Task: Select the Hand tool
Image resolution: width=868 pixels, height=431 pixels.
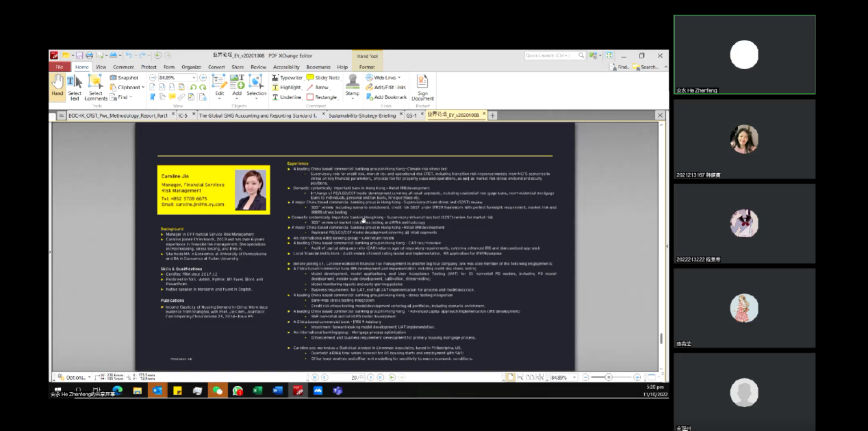Action: click(x=58, y=86)
